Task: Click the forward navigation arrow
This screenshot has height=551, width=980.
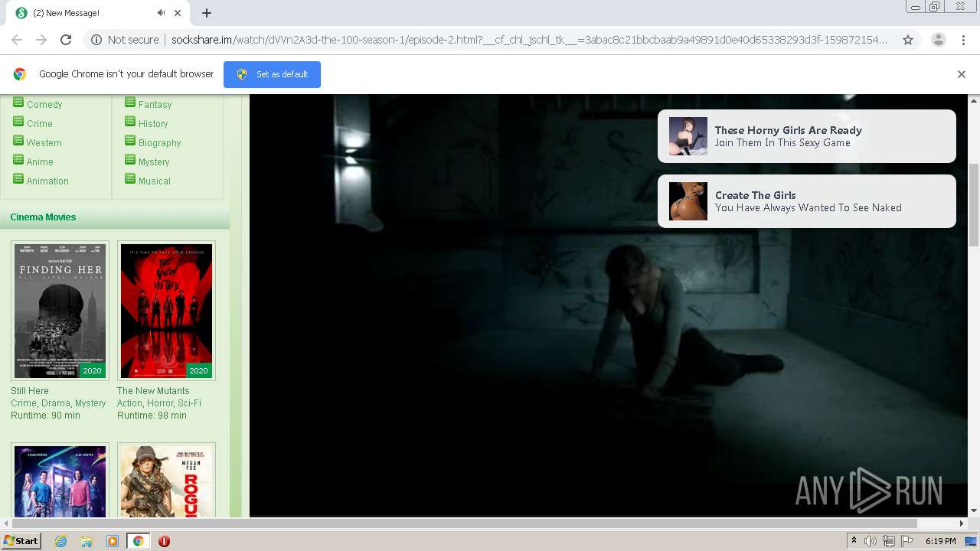Action: tap(41, 40)
